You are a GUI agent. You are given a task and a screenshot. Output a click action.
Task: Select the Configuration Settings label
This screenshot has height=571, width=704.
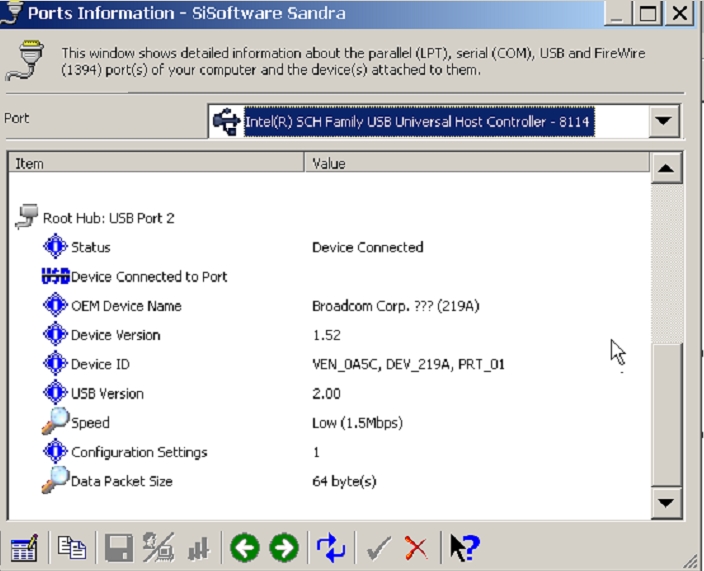[139, 452]
